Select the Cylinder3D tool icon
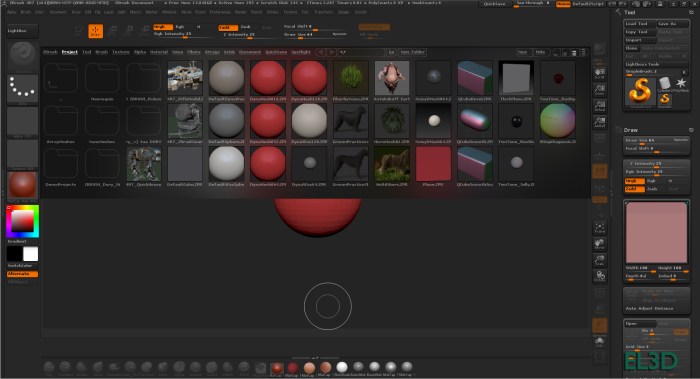Screen dimensions: 700x379 (x=665, y=83)
